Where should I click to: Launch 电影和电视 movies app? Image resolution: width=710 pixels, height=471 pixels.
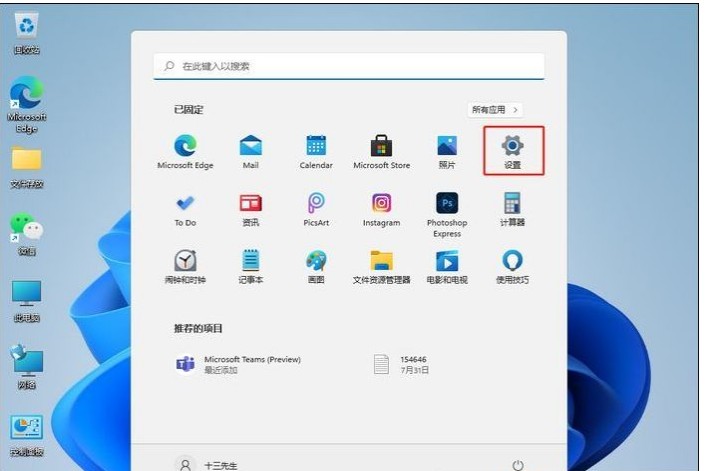pyautogui.click(x=447, y=267)
